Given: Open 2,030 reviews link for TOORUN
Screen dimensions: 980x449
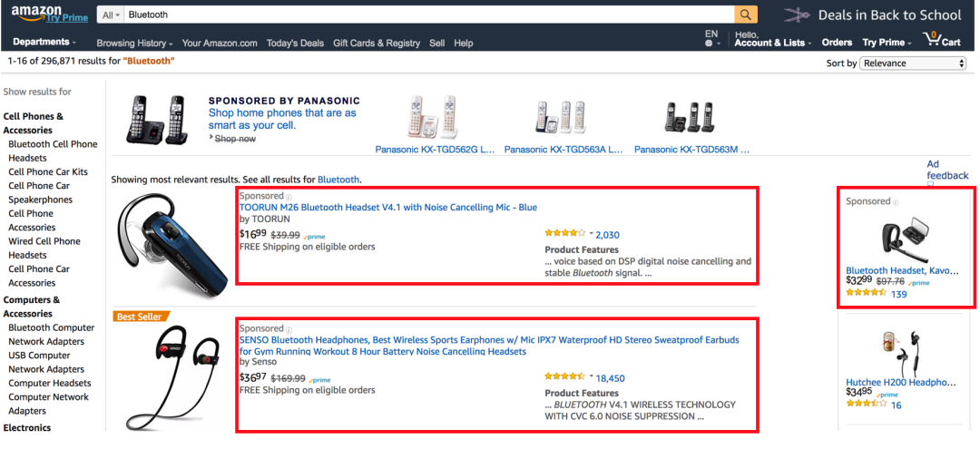Looking at the screenshot, I should [x=607, y=235].
